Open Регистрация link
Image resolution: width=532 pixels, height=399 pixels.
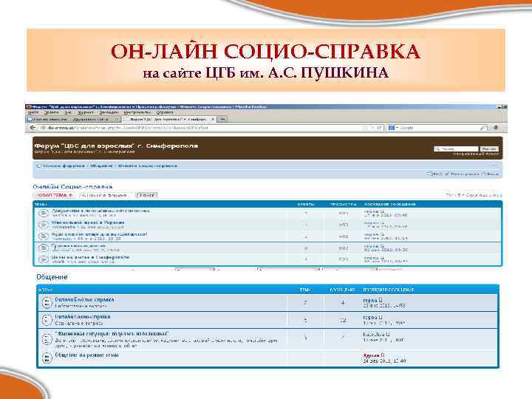click(x=462, y=174)
